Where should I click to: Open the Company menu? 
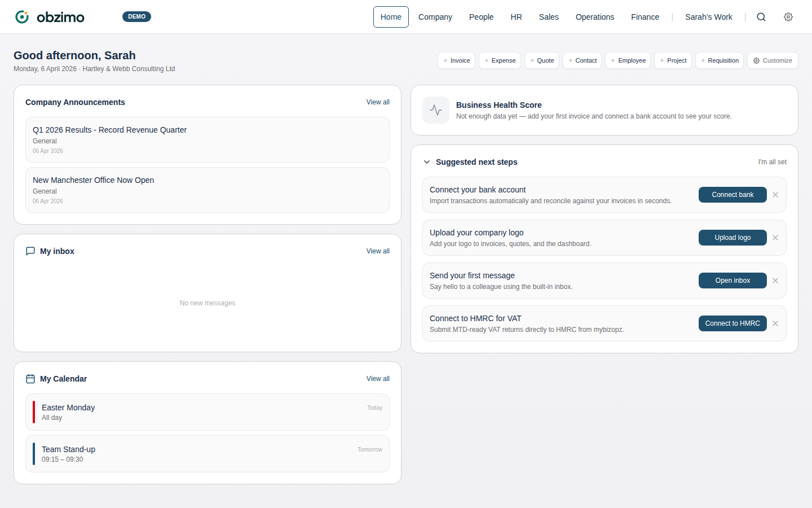pyautogui.click(x=435, y=17)
